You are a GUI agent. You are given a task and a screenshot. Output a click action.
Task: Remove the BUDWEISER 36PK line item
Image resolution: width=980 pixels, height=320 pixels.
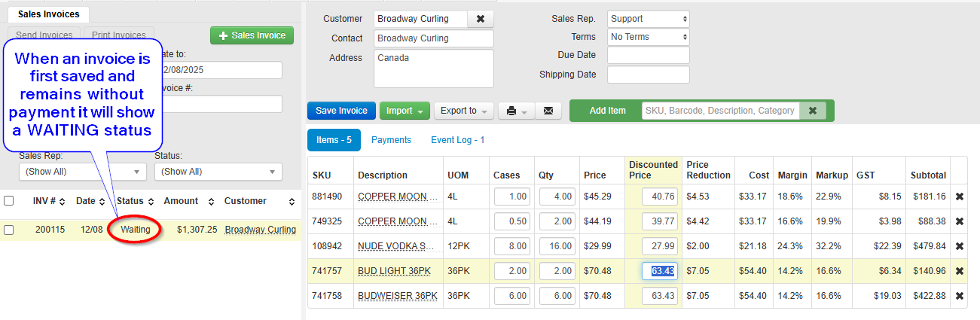(x=960, y=296)
